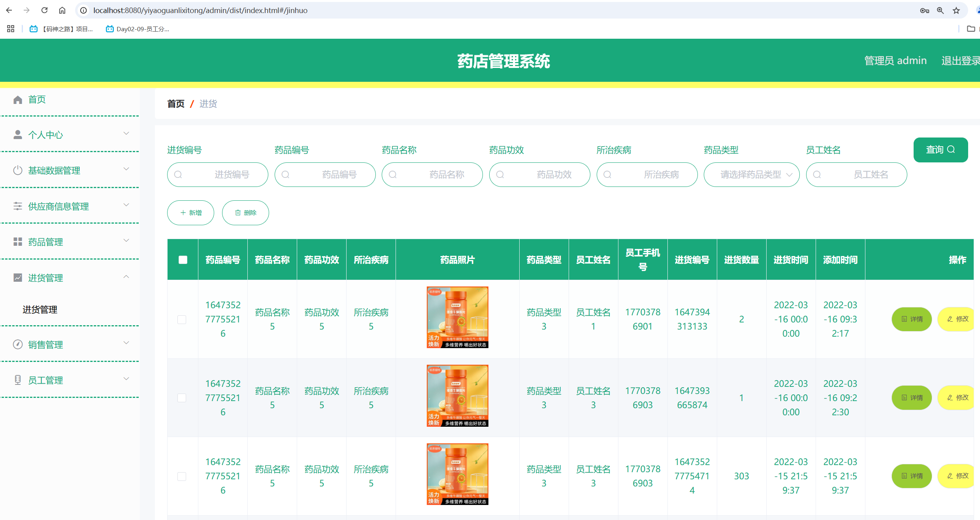Open the 【码神之路】项目 bookmark
Viewport: 980px width, 520px height.
(x=61, y=29)
